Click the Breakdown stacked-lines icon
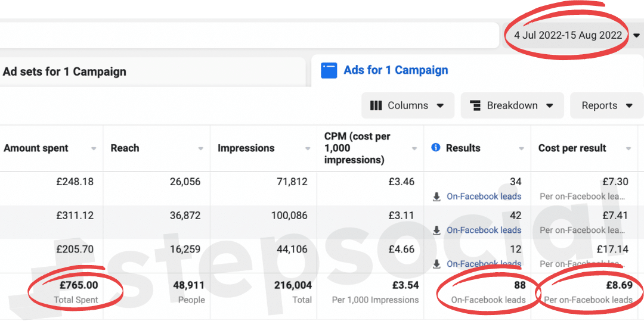The width and height of the screenshot is (644, 321). 475,105
